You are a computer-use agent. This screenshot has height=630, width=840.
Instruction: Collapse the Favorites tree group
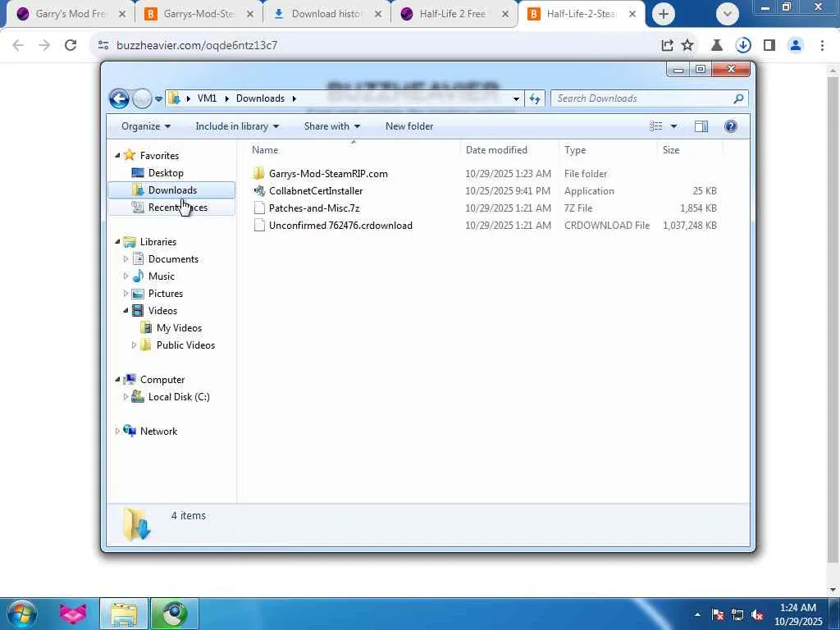118,155
